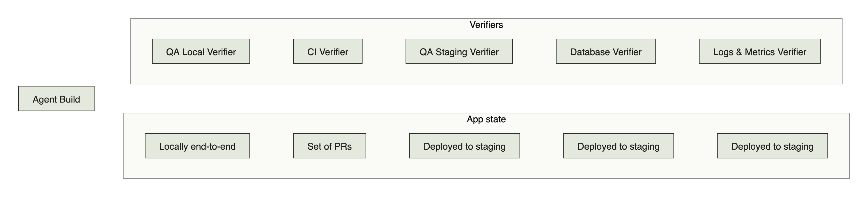This screenshot has width=868, height=197.
Task: Click gap between QA Local Verifier and CI Verifier
Action: tap(272, 51)
